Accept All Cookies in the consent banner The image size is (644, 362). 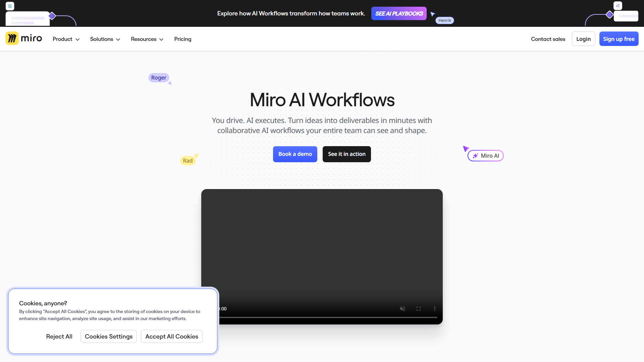(x=171, y=336)
